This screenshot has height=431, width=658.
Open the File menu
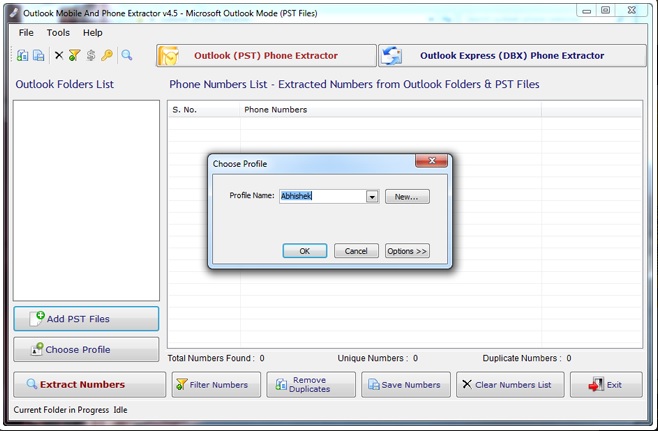[26, 33]
